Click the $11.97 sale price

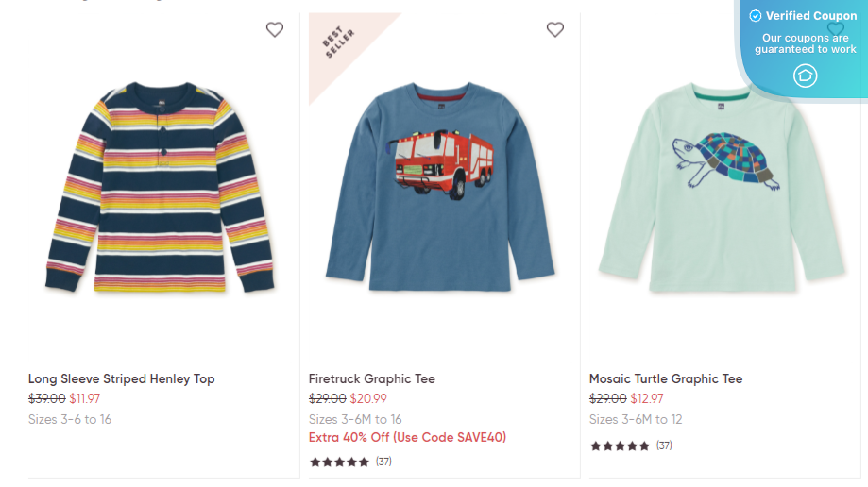(84, 398)
